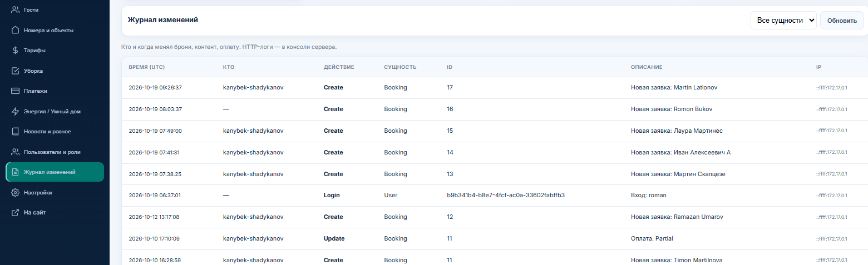This screenshot has width=868, height=265.
Task: Click the dollar icon next to Тарифы
Action: tap(16, 51)
